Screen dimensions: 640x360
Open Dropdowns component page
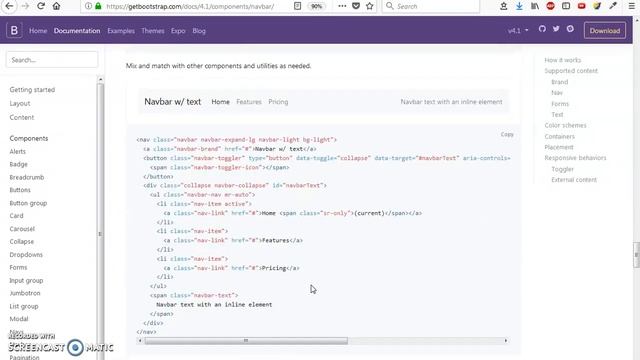(x=26, y=254)
